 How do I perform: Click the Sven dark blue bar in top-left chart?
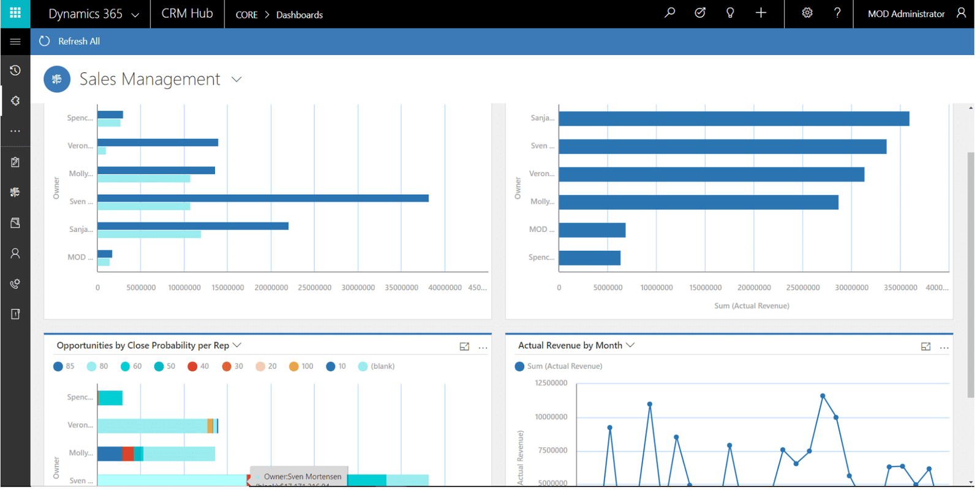(263, 198)
